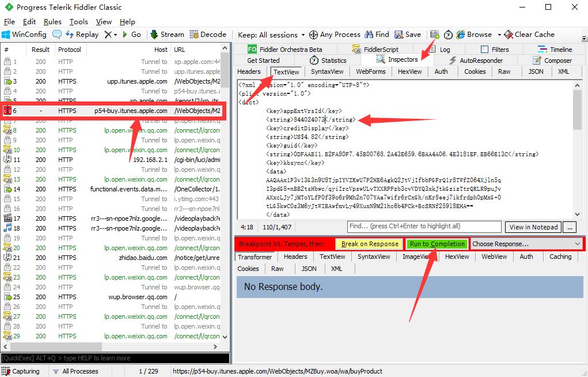The height and width of the screenshot is (377, 588).
Task: Open the Keep: All sessions dropdown
Action: 271,35
